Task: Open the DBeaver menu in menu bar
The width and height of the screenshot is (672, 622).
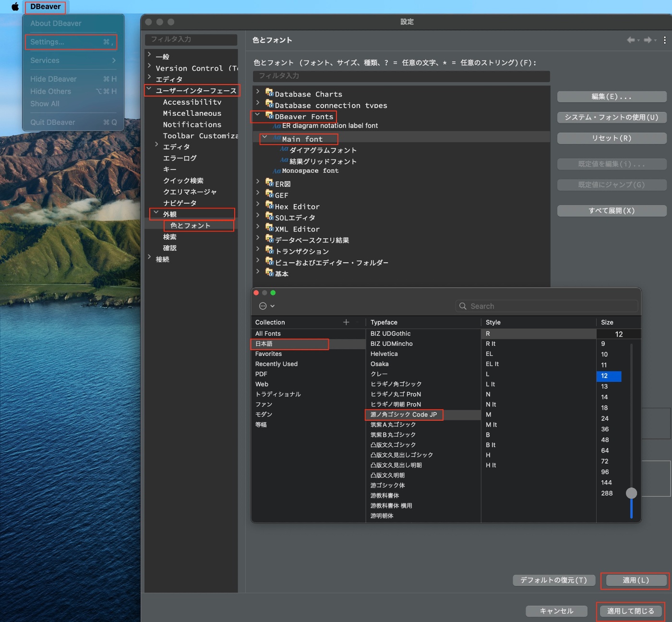Action: [x=46, y=7]
